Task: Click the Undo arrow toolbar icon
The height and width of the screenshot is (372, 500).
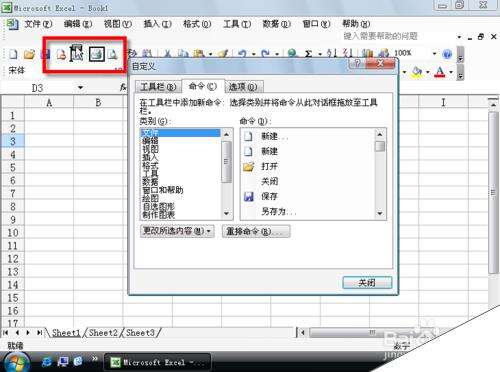Action: point(242,53)
